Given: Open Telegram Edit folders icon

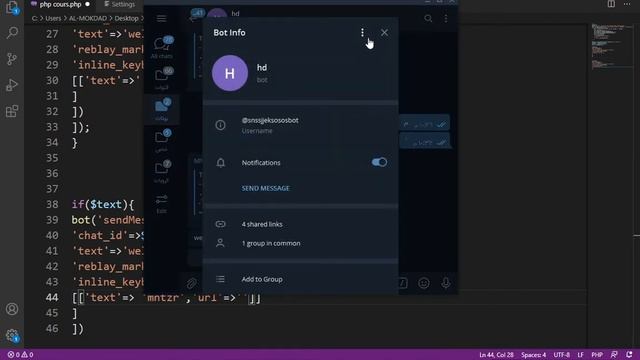Looking at the screenshot, I should pos(162,204).
